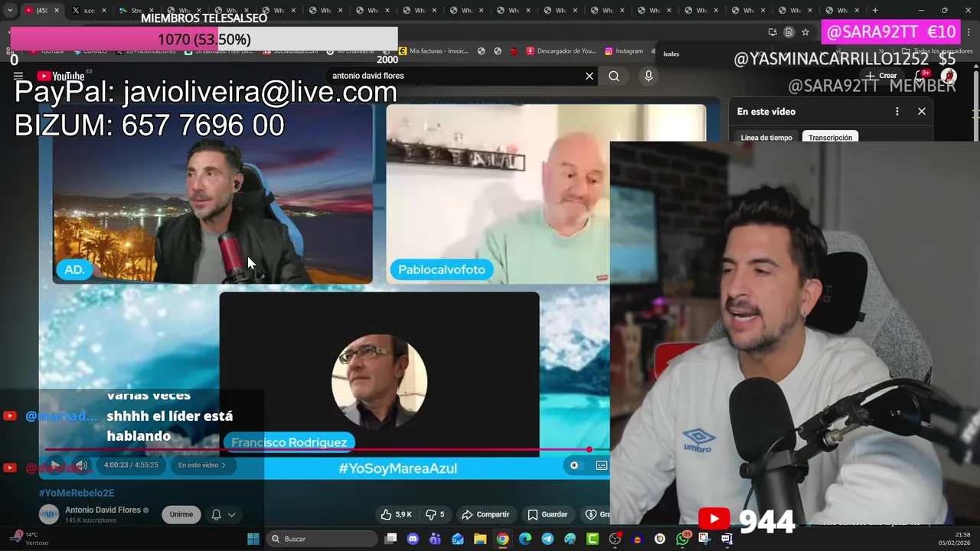Open the 'En este vídeo' chapter chip
Screen dimensions: 980x551
[x=202, y=465]
